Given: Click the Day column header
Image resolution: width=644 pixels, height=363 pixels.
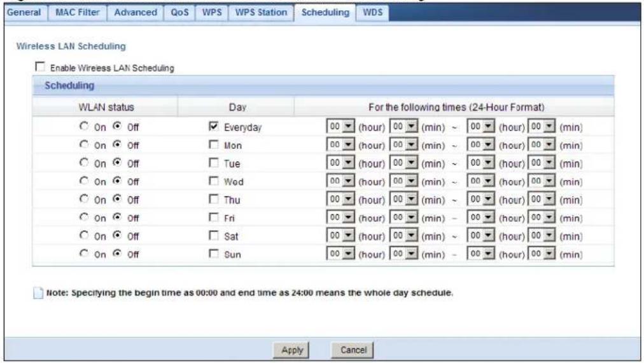Looking at the screenshot, I should [237, 107].
